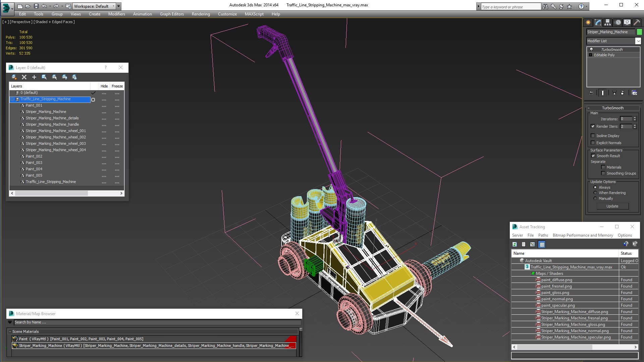Click the Search by Name field
This screenshot has width=644, height=362.
157,322
